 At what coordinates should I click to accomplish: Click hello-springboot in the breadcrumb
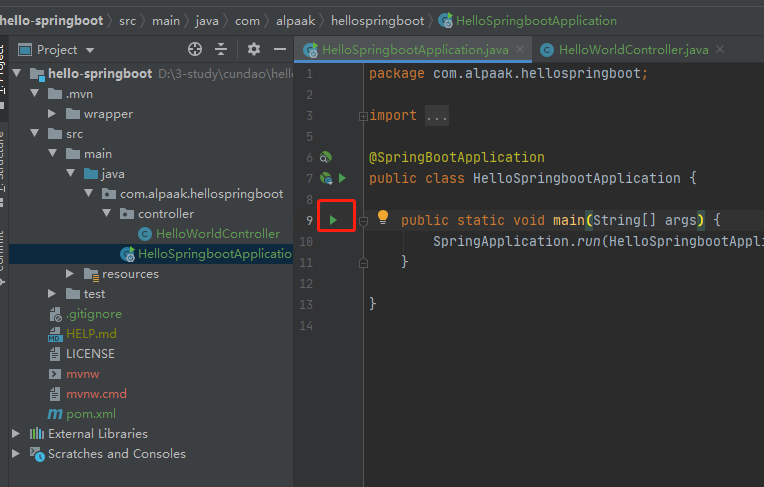pyautogui.click(x=52, y=21)
